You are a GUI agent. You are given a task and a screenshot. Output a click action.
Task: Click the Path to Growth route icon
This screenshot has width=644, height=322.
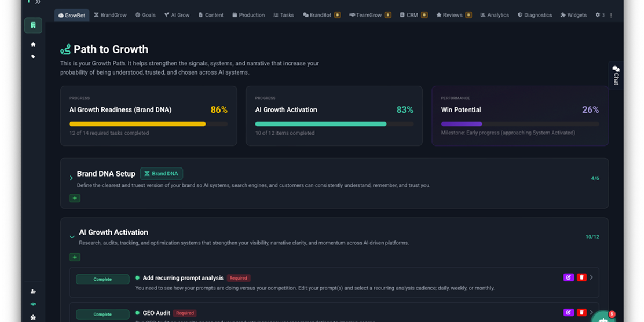pyautogui.click(x=65, y=49)
